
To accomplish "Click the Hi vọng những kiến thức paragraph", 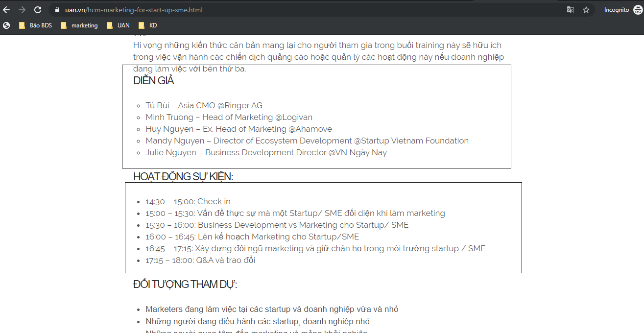I will (318, 57).
